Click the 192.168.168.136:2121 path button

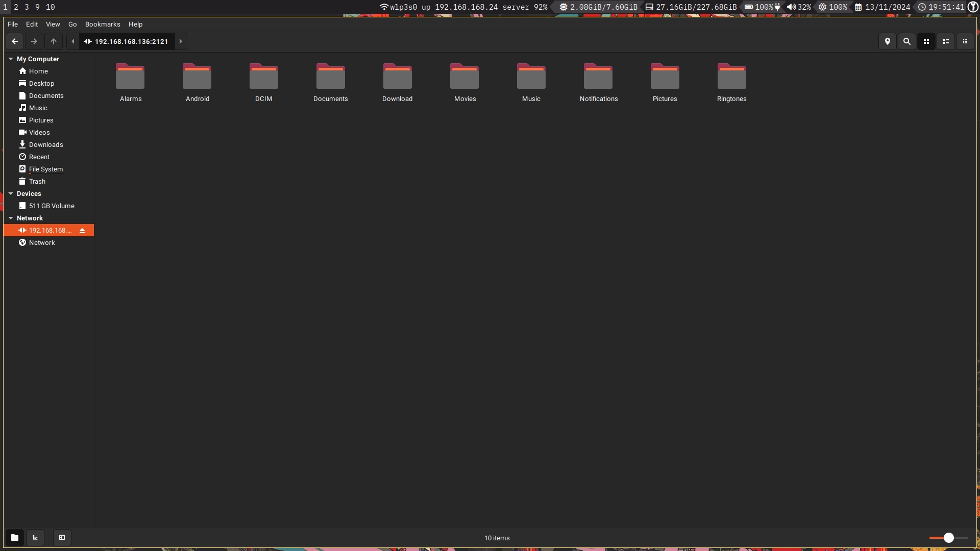tap(126, 41)
